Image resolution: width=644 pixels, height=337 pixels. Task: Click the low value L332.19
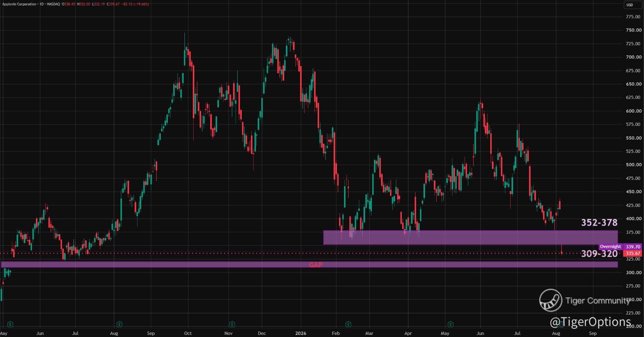(x=99, y=4)
